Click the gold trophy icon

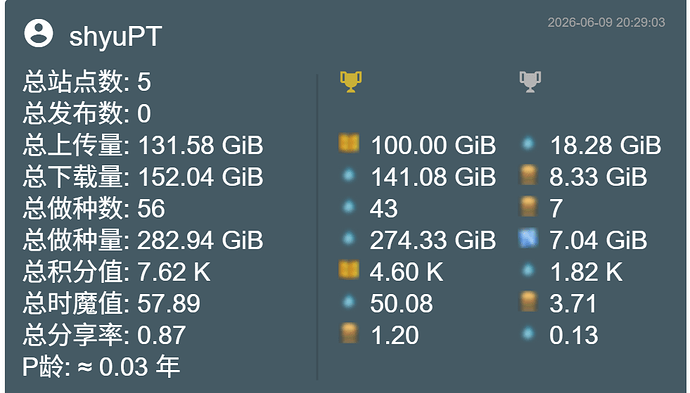(x=351, y=82)
